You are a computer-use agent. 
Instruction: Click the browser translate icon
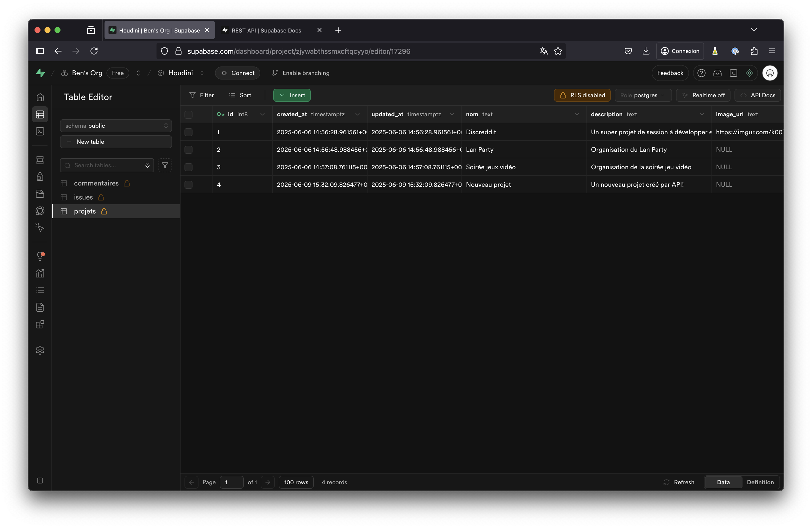tap(544, 51)
